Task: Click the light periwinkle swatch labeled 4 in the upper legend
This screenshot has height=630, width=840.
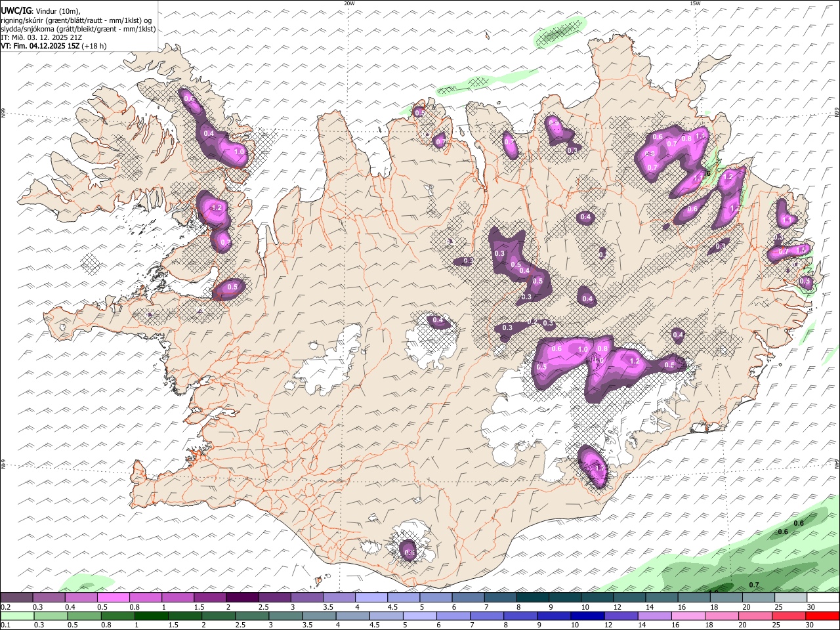Action: pos(371,598)
